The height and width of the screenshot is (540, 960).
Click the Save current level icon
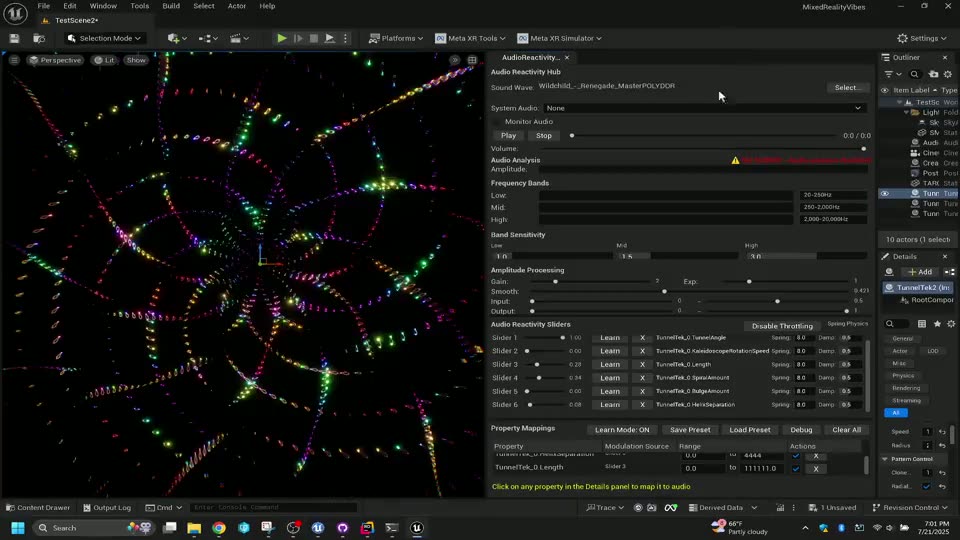pyautogui.click(x=14, y=38)
